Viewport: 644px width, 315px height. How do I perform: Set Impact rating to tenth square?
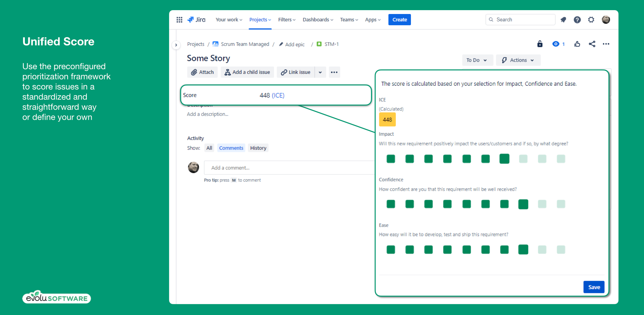tap(561, 159)
